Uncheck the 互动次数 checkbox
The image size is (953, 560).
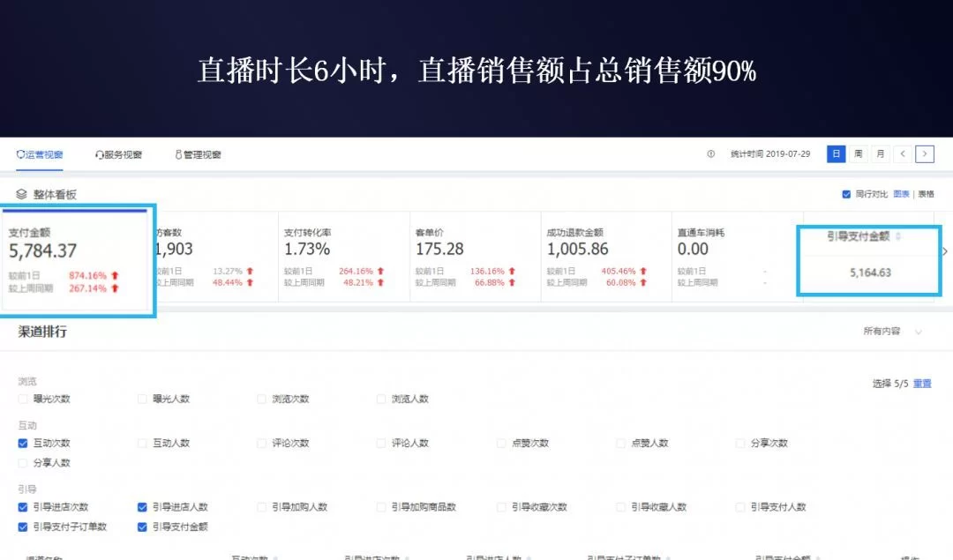pyautogui.click(x=23, y=444)
